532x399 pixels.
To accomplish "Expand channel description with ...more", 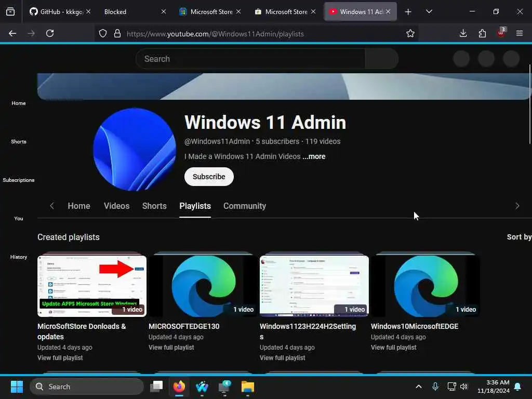I will coord(314,156).
